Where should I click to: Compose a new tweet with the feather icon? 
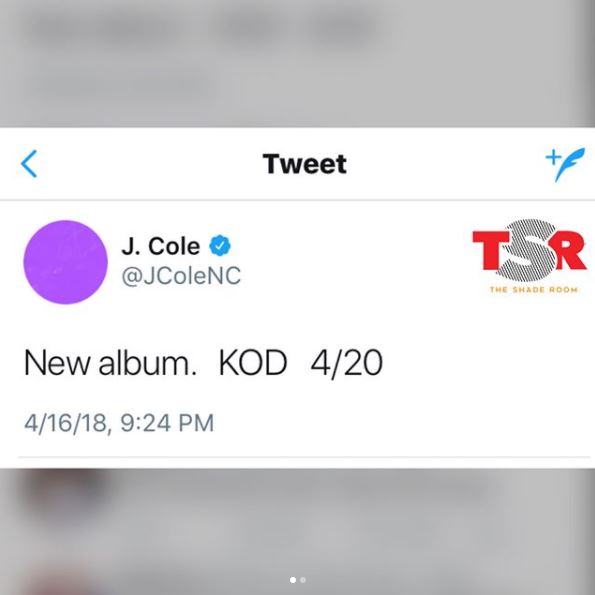click(x=565, y=165)
